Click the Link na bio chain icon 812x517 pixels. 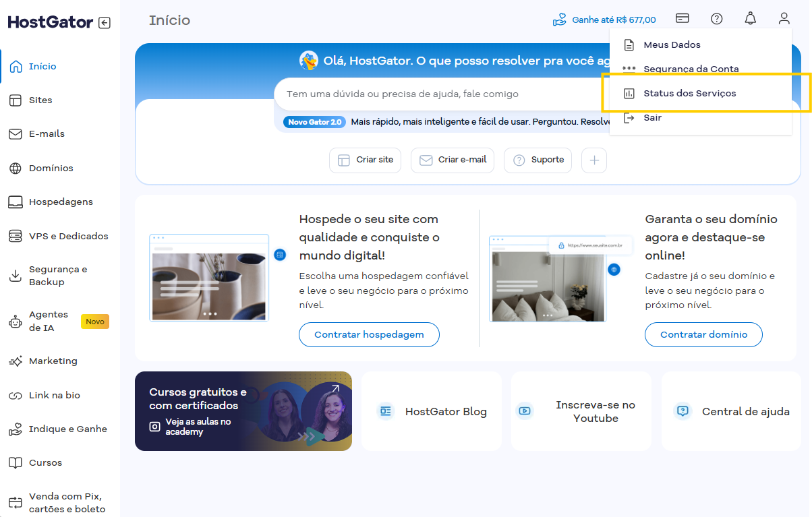[16, 396]
